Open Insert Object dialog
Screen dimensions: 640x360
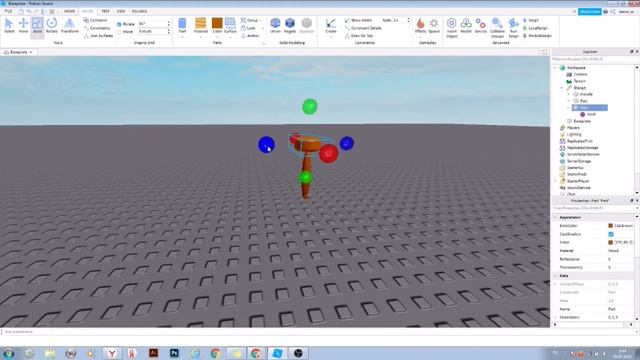[451, 28]
